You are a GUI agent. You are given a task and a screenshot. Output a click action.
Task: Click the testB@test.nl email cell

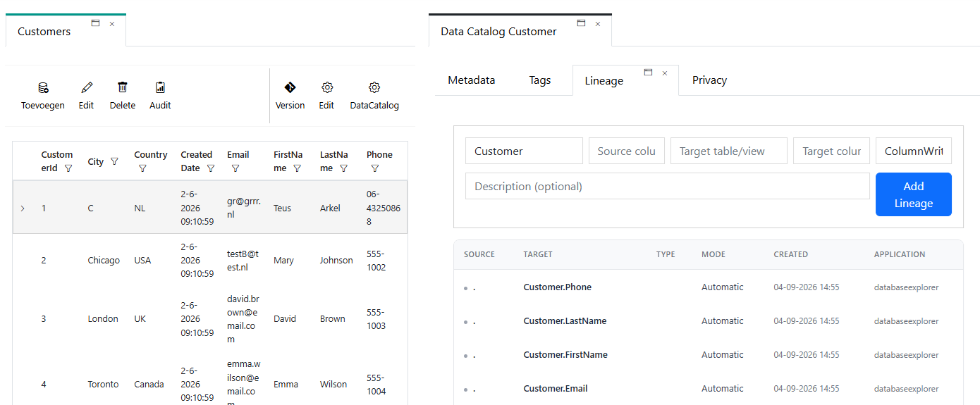[243, 261]
